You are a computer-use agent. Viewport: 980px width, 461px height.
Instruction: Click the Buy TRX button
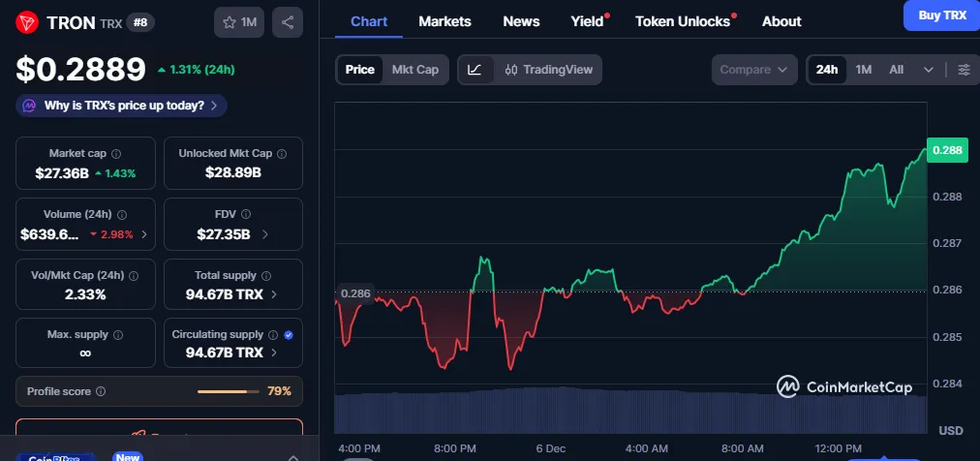coord(942,15)
